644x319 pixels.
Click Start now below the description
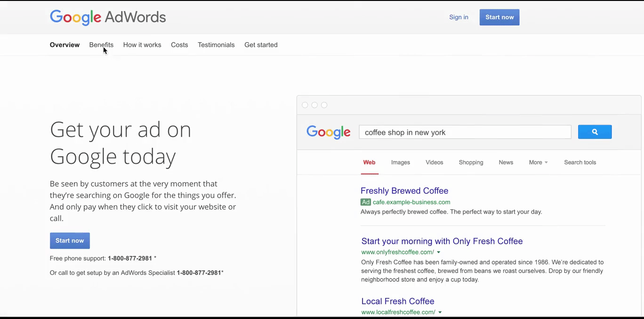pos(70,240)
